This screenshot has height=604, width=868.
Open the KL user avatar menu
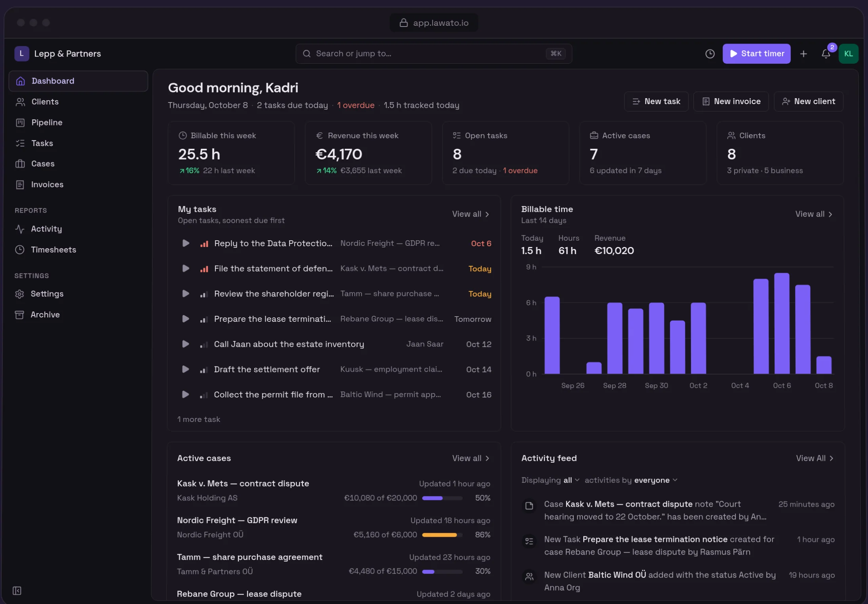click(x=848, y=54)
